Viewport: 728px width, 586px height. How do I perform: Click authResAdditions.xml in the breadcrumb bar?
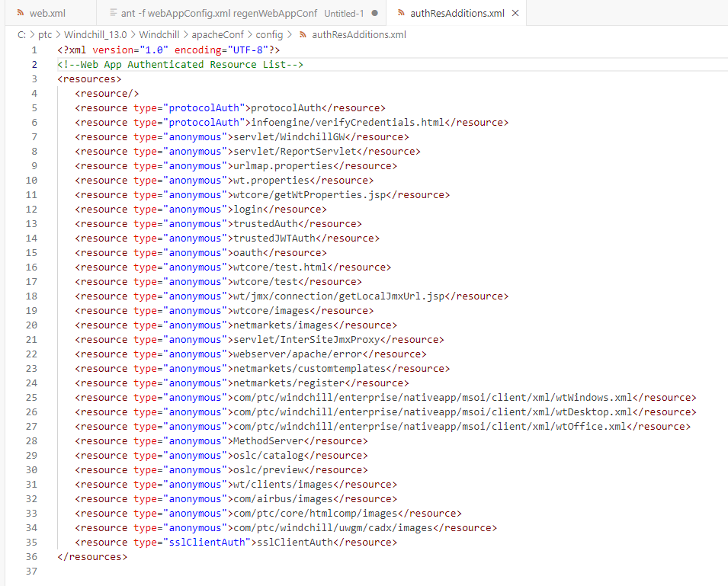361,34
